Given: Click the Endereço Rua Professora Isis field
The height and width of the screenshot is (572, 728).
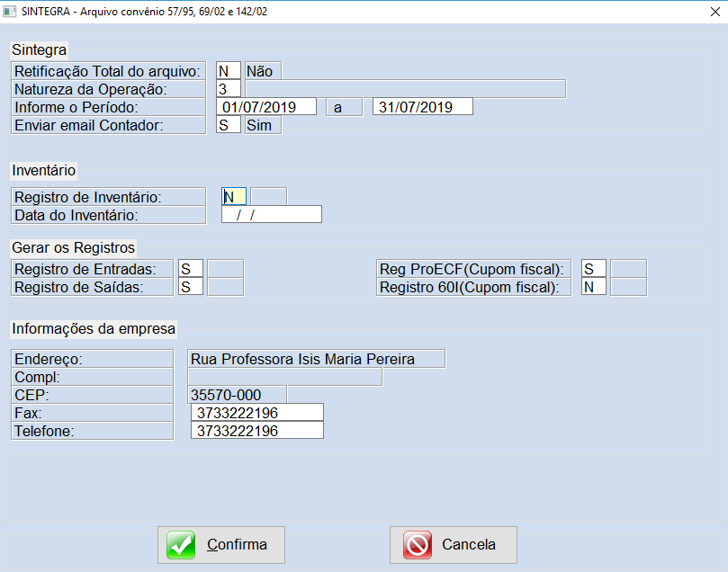Looking at the screenshot, I should (x=315, y=359).
